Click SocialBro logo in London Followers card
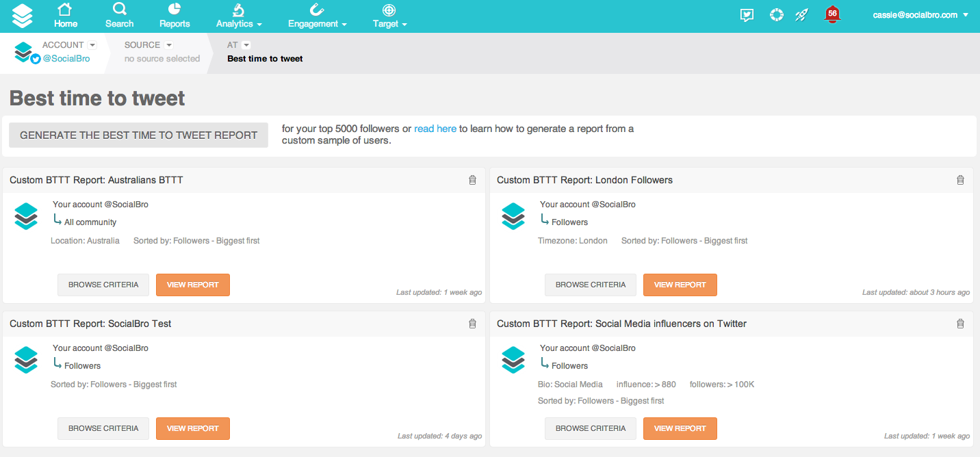The width and height of the screenshot is (980, 457). point(513,216)
